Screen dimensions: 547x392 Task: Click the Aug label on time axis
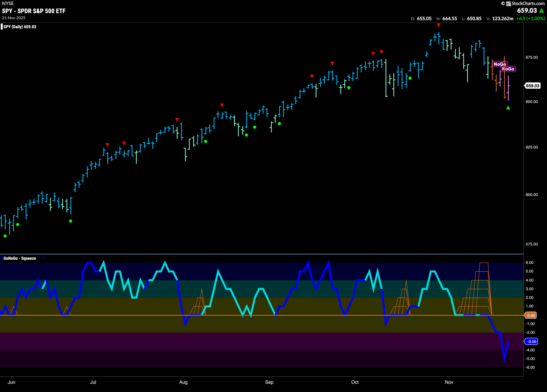pos(183,382)
